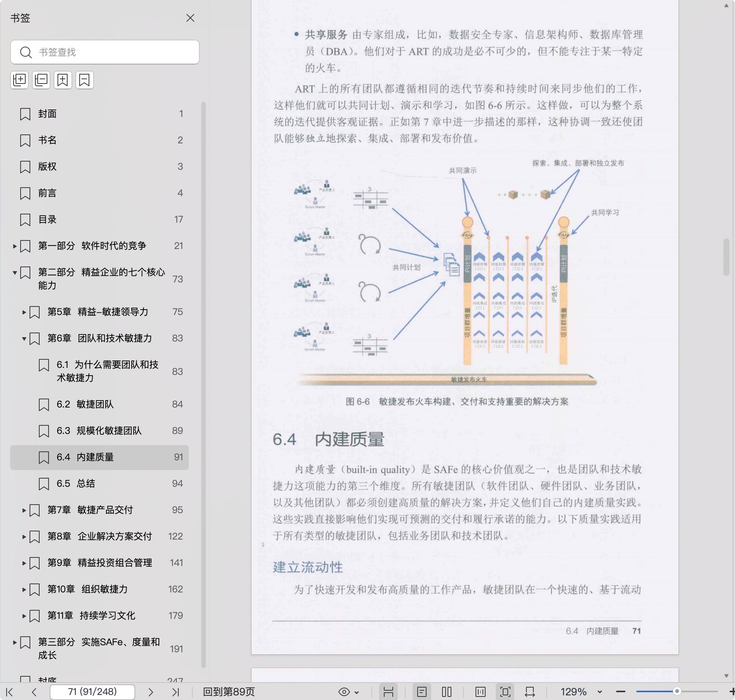This screenshot has width=735, height=700.
Task: Open the zoom percentage dropdown
Action: tap(599, 692)
